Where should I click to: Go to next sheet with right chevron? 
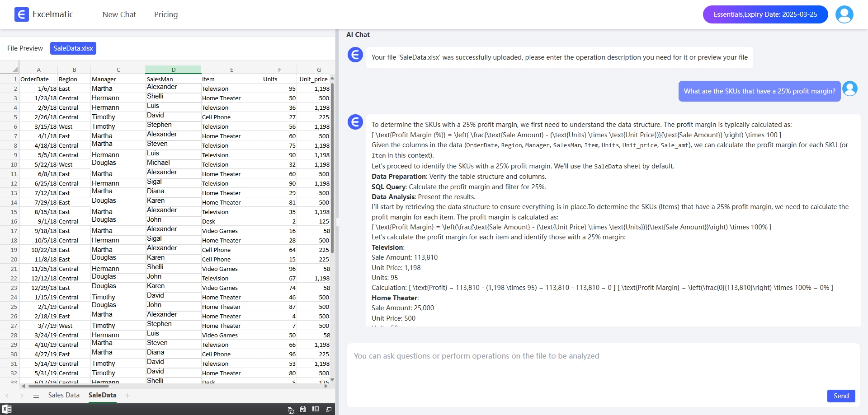pos(22,396)
